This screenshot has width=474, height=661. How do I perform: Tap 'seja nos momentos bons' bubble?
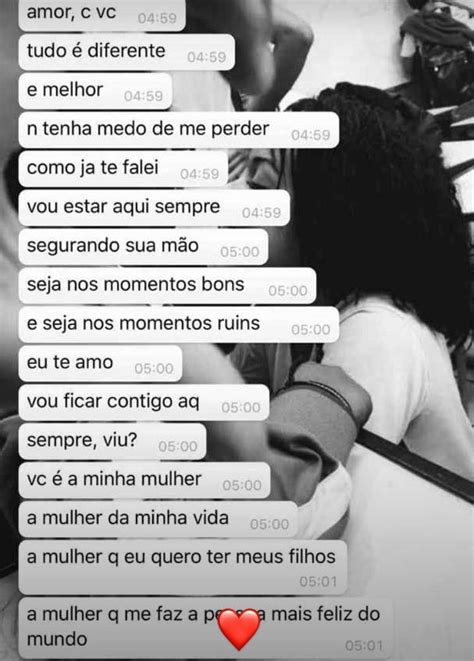click(167, 285)
